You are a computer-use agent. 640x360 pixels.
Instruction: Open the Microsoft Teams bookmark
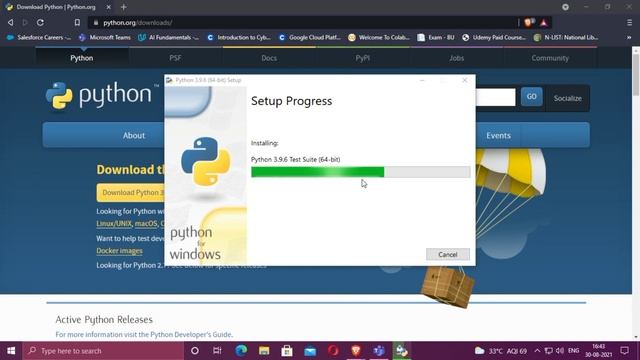tap(105, 37)
